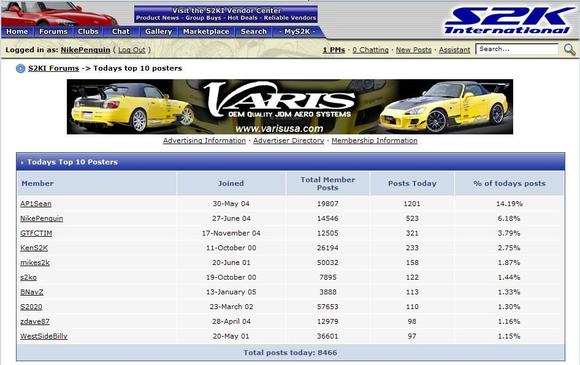Open S2020 member profile
The width and height of the screenshot is (580, 365).
coord(31,307)
